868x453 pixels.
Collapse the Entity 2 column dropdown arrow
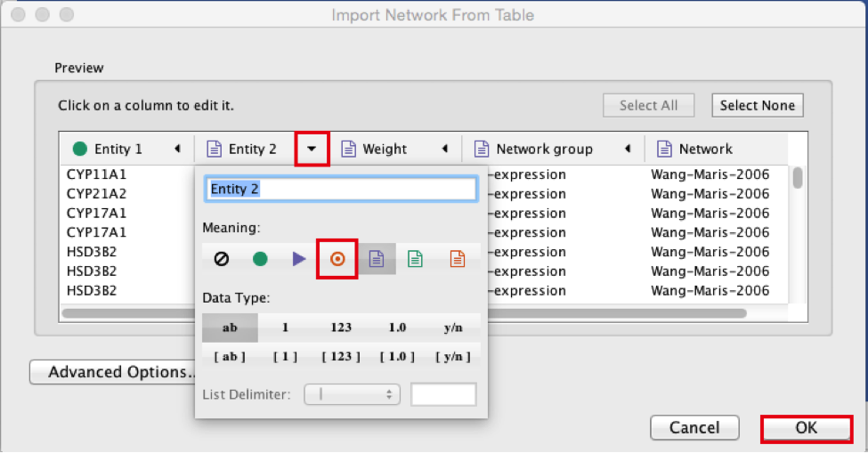point(312,149)
